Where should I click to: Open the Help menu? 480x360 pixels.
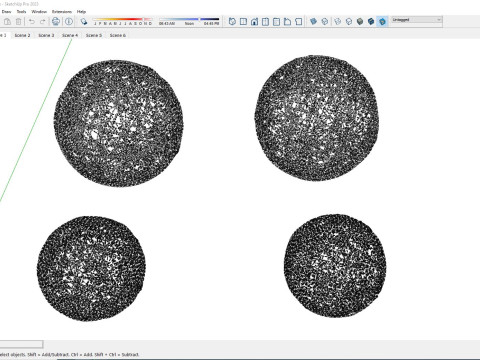click(x=81, y=12)
